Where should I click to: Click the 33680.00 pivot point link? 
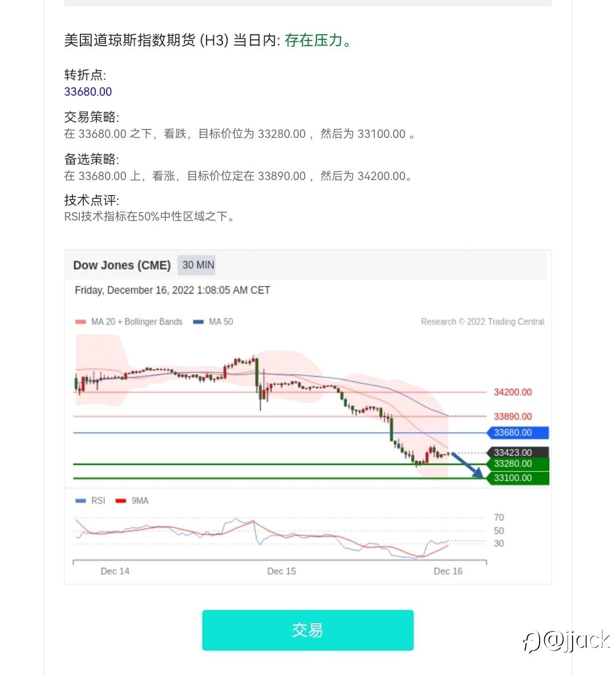coord(88,92)
